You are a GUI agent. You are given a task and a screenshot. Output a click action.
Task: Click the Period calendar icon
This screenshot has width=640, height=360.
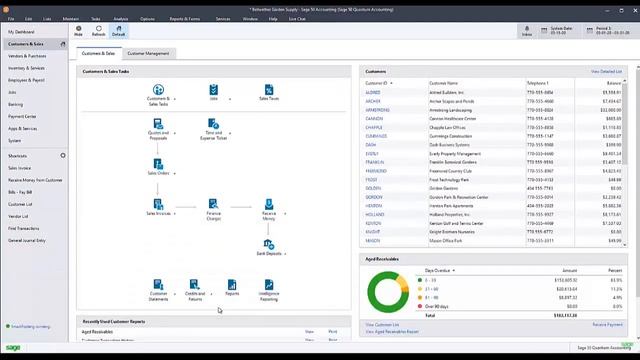click(589, 31)
